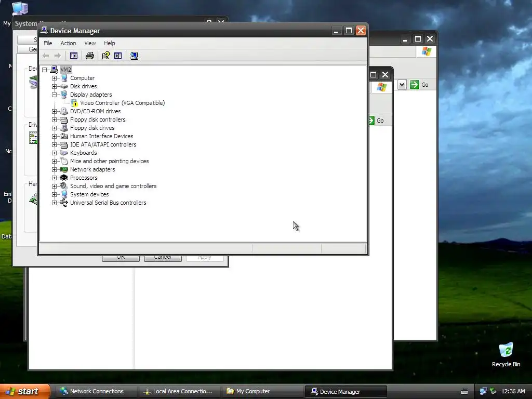The width and height of the screenshot is (532, 399).
Task: Click the Back arrow in Device Manager toolbar
Action: pos(46,56)
